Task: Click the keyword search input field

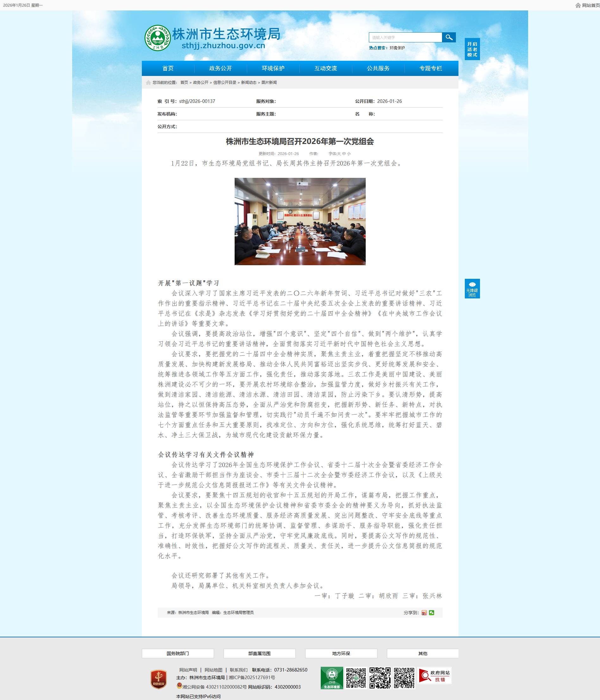Action: (405, 37)
